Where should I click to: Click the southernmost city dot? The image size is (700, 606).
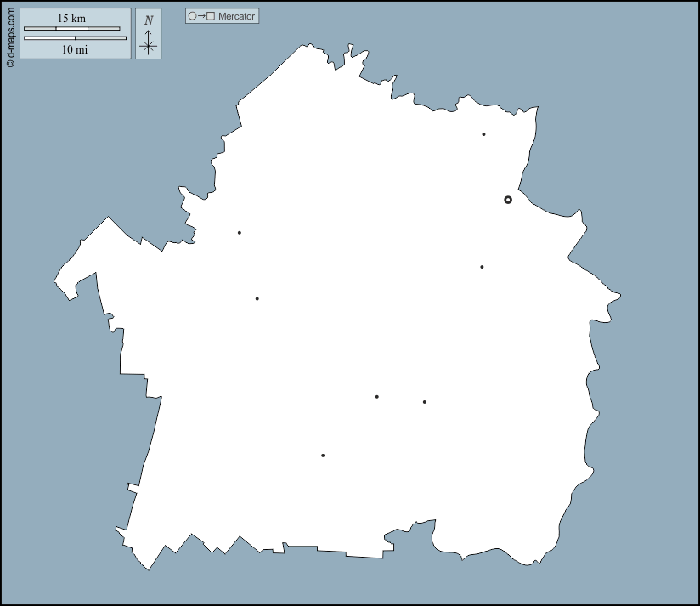tap(323, 456)
